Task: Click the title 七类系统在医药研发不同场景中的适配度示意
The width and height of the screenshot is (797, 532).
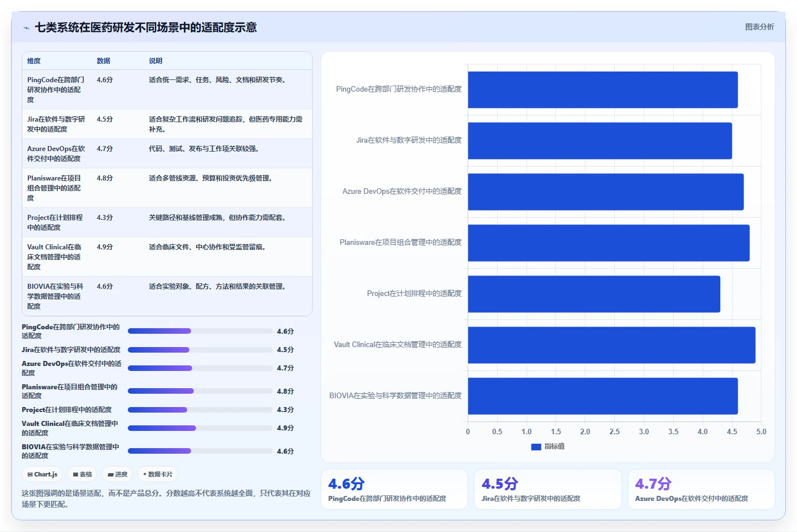Action: point(146,28)
